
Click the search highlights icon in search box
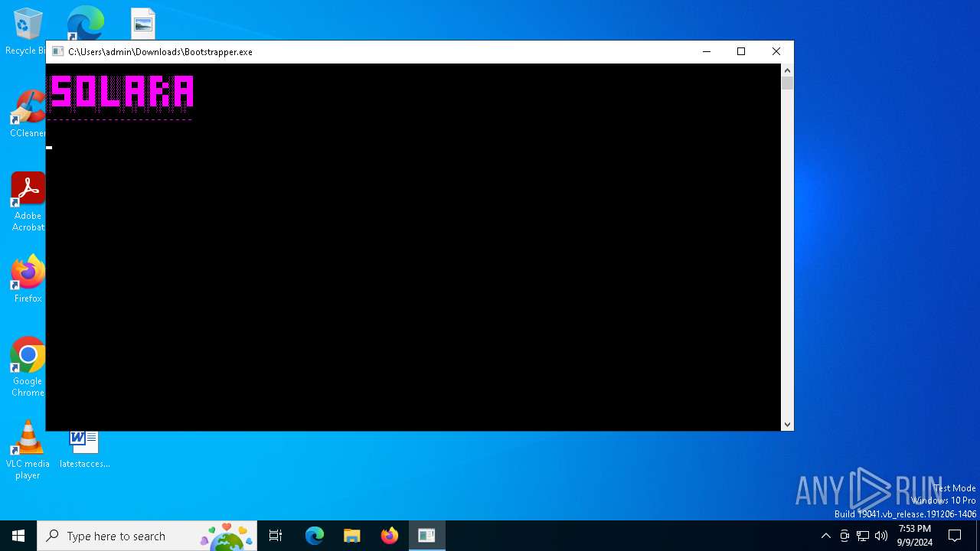coord(227,536)
